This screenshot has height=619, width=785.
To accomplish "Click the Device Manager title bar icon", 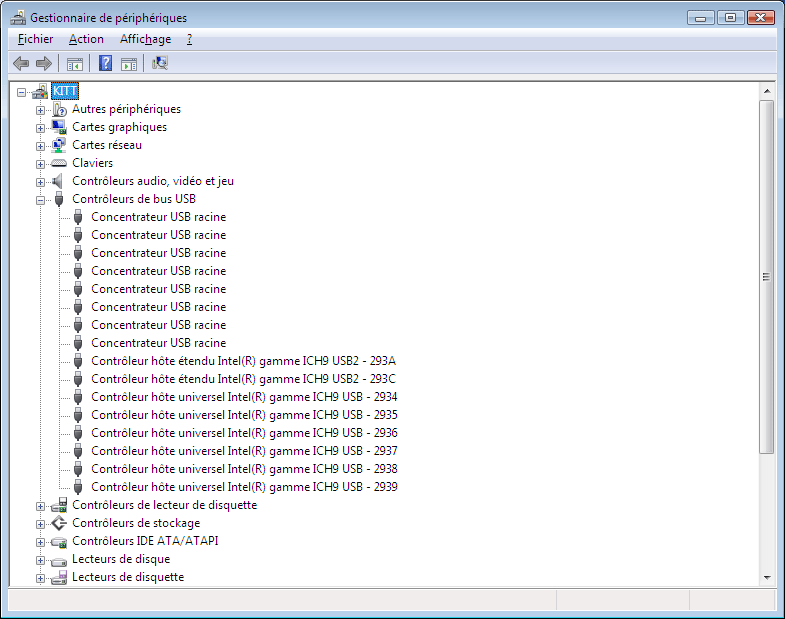I will (x=19, y=18).
